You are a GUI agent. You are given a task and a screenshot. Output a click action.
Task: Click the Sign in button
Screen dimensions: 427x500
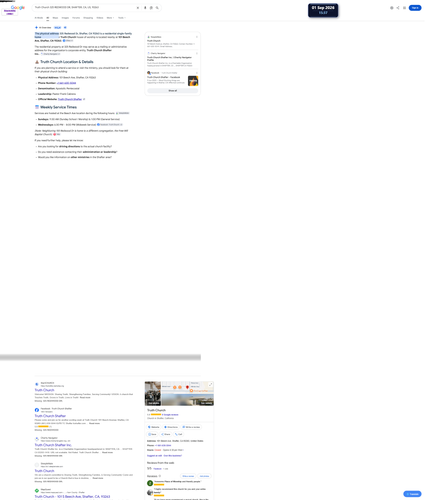coord(415,8)
